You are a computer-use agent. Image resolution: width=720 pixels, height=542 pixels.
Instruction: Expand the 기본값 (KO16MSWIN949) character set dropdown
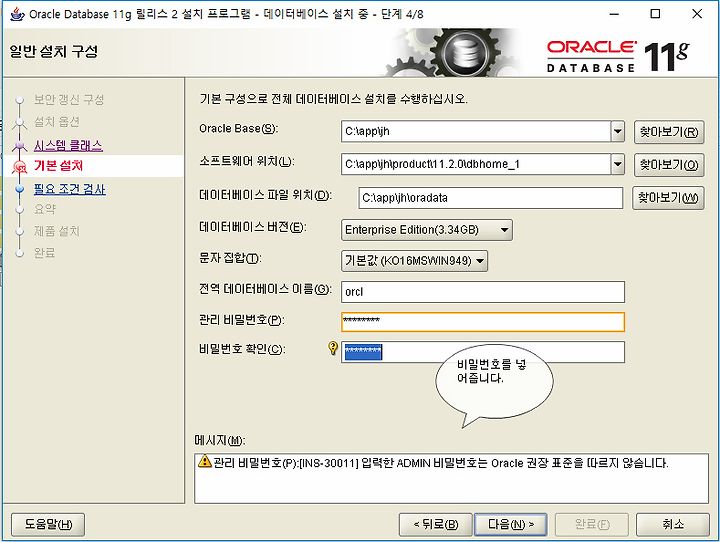(x=414, y=261)
